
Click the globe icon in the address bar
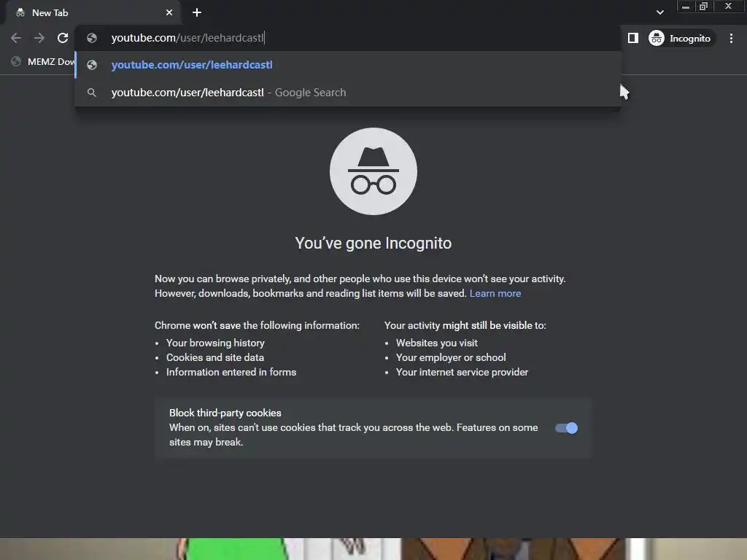coord(92,38)
